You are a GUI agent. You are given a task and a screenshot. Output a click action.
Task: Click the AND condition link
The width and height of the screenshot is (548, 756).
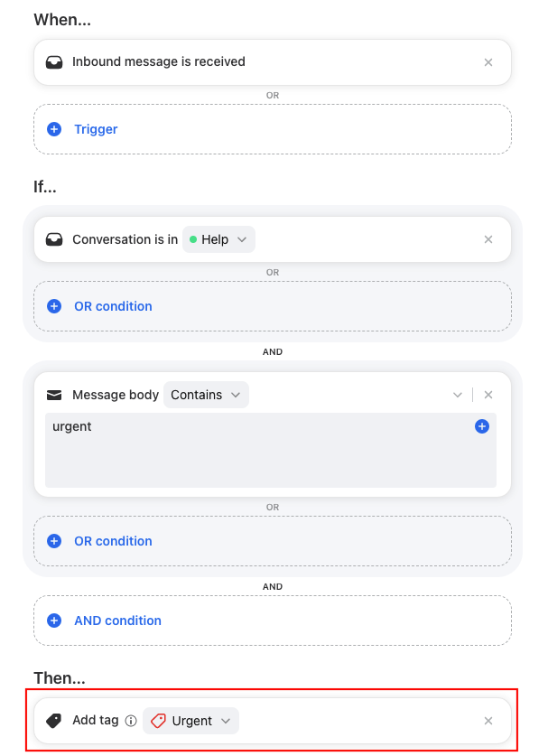click(x=117, y=621)
